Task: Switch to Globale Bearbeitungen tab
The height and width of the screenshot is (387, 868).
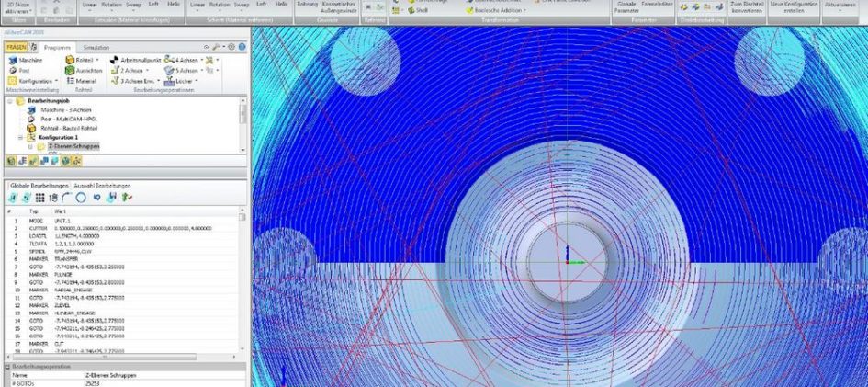Action: click(39, 186)
